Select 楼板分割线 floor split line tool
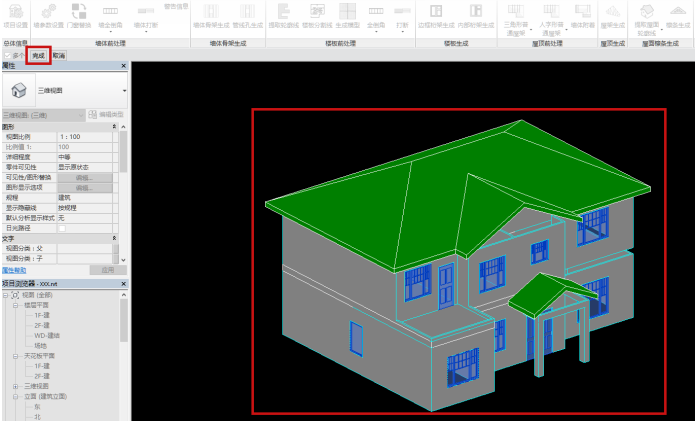 pos(317,17)
